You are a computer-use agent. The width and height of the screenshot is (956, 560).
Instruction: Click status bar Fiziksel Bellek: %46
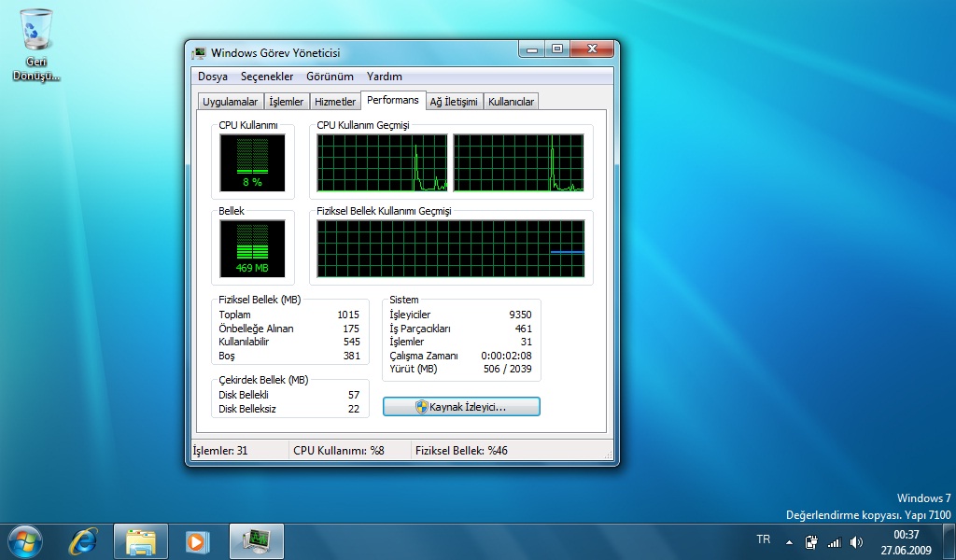(461, 451)
